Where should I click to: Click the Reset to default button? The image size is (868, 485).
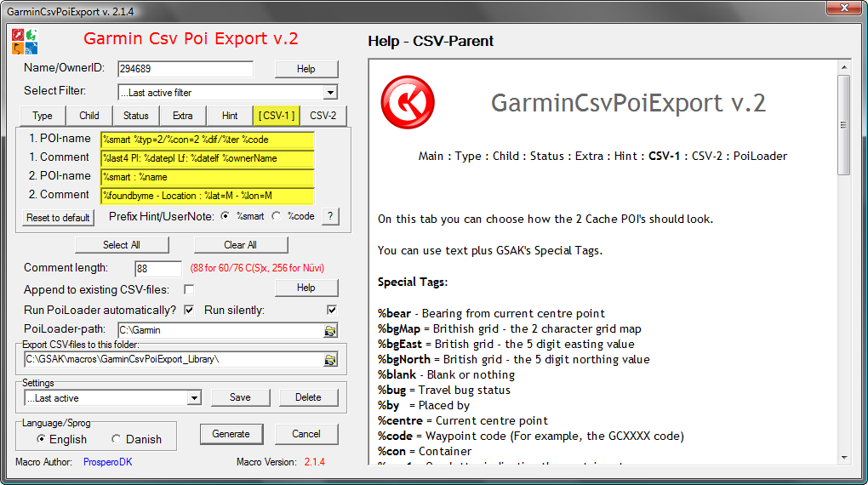point(58,218)
